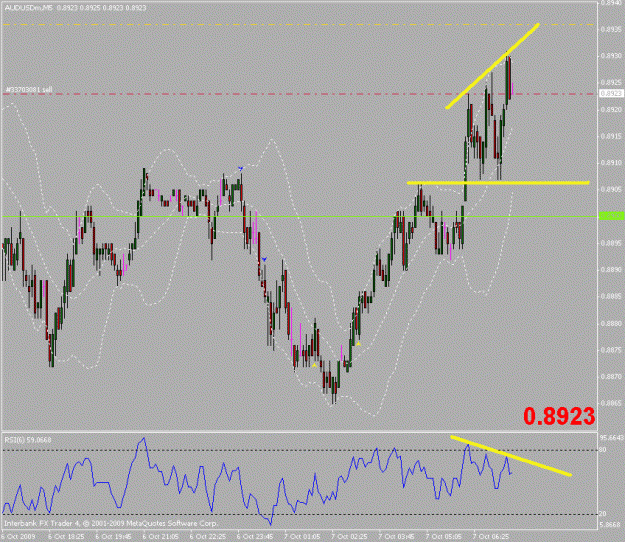This screenshot has width=625, height=542.
Task: Click the orange dashed line near 0.8935
Action: coord(300,25)
